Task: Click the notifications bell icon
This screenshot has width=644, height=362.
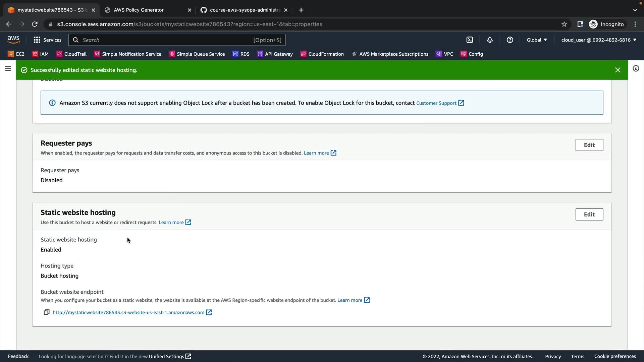Action: (490, 40)
